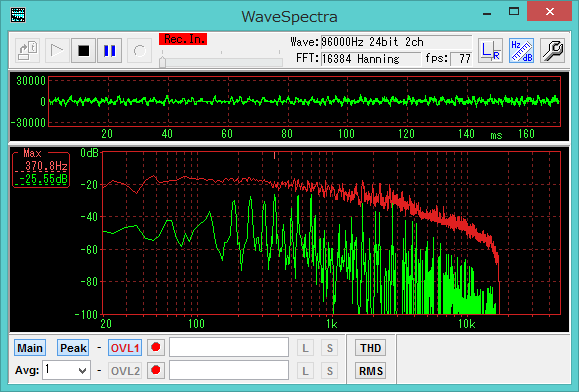
Task: Click the Wave format field 96000Hz 24bit 2ch
Action: [396, 42]
